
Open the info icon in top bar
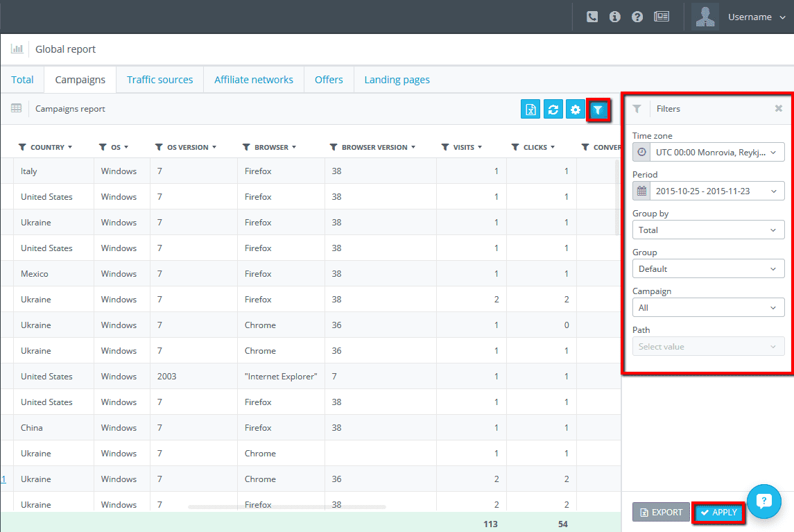tap(614, 17)
